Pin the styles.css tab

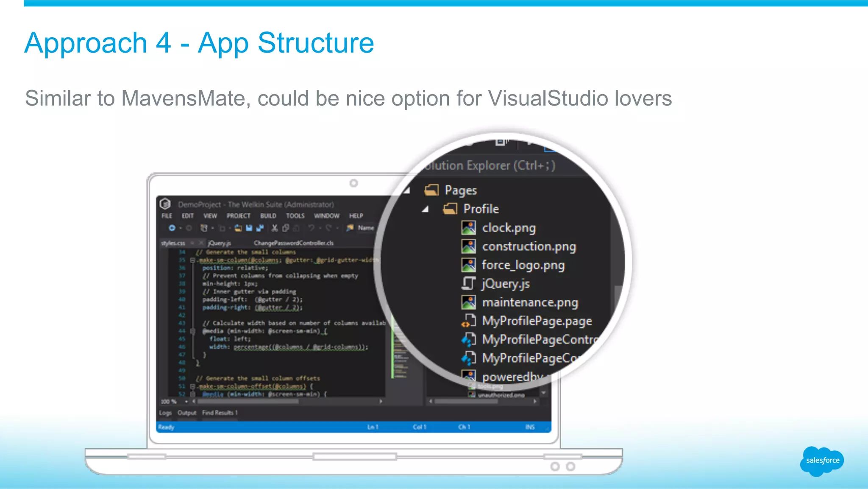(192, 243)
